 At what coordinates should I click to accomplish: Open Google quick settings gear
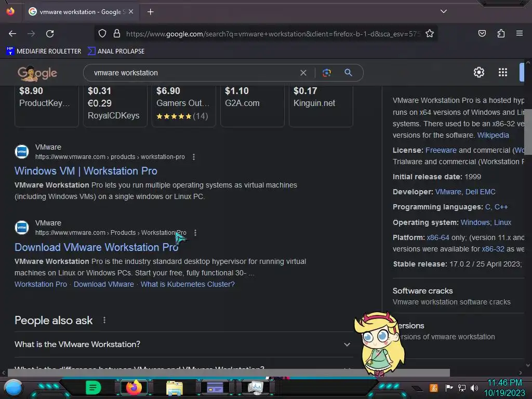478,72
